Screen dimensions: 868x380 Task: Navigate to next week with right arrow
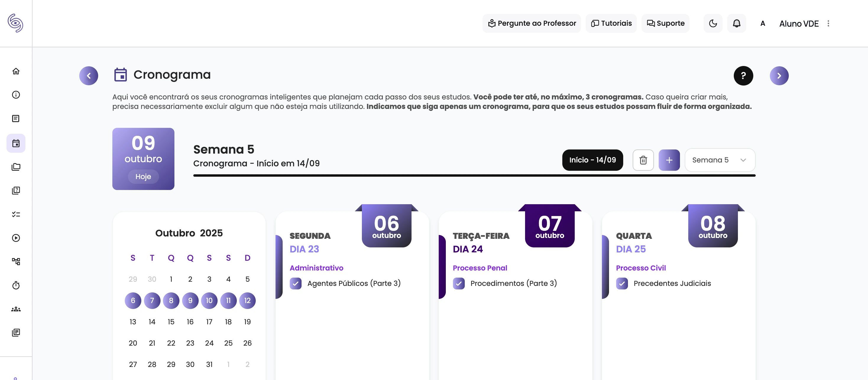point(779,75)
